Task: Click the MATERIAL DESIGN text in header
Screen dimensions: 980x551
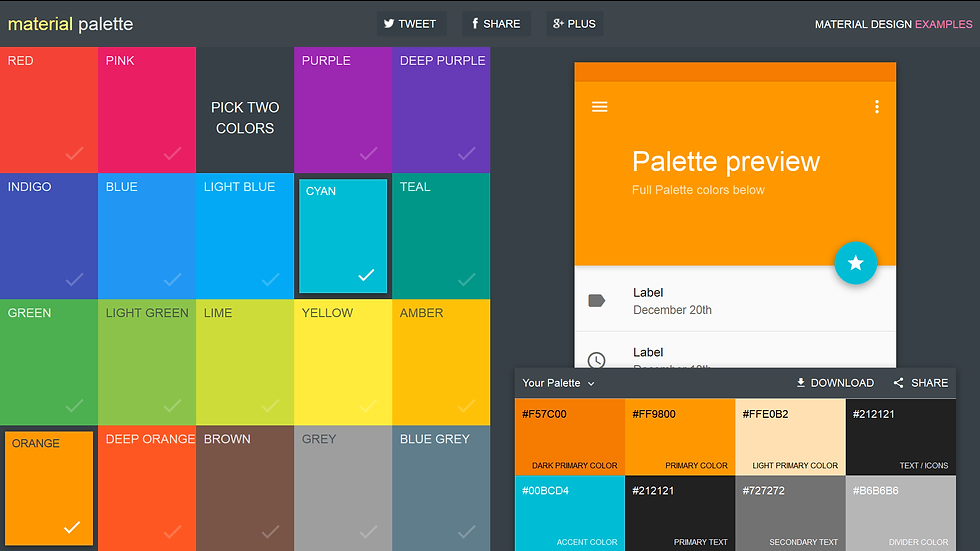Action: point(863,24)
